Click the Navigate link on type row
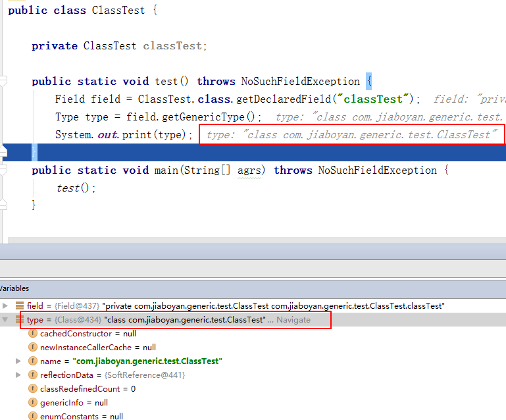Viewport: 506px width, 420px height. click(x=293, y=319)
